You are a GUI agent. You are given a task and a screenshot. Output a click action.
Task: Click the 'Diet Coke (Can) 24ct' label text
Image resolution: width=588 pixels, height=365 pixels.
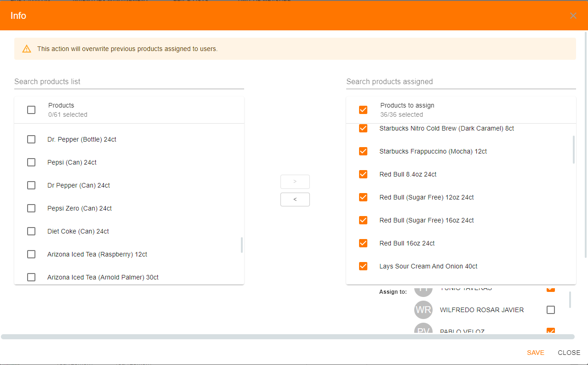(78, 231)
